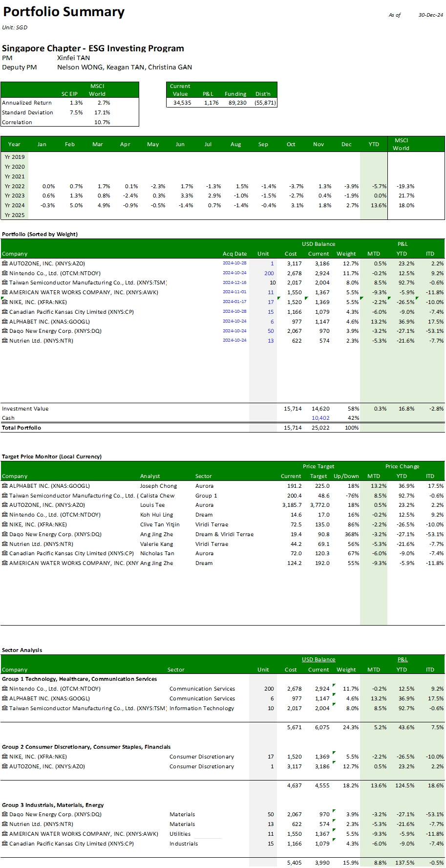Click stock icon beside Taiwan Semiconductor in Portfolio table
This screenshot has width=446, height=868.
5,282
